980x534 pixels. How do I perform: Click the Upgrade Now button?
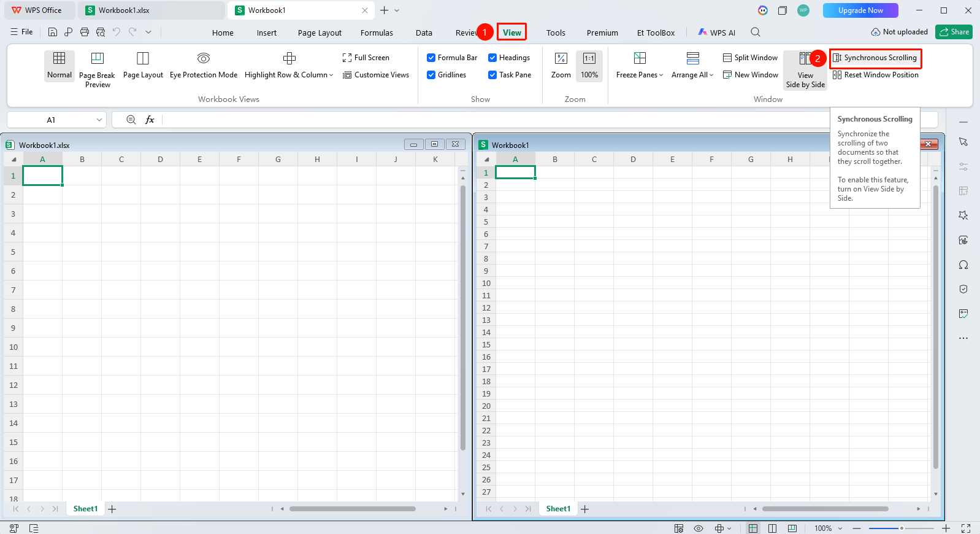[x=860, y=10]
